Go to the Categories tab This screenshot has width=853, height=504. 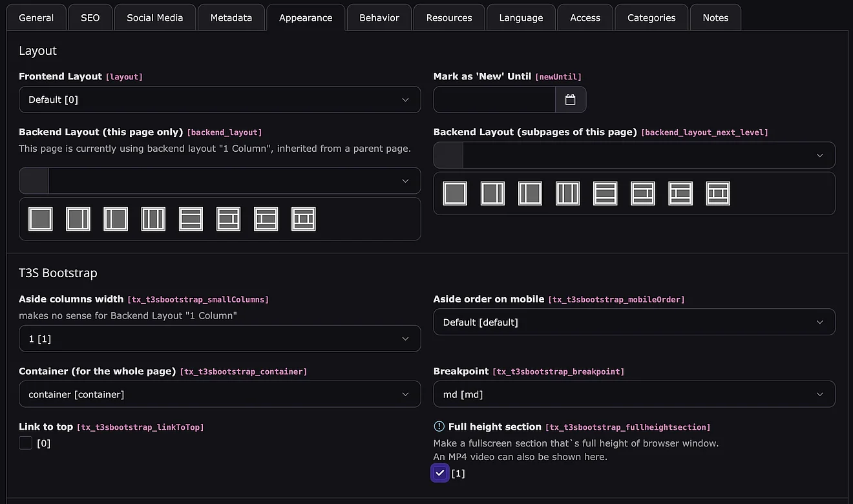651,17
